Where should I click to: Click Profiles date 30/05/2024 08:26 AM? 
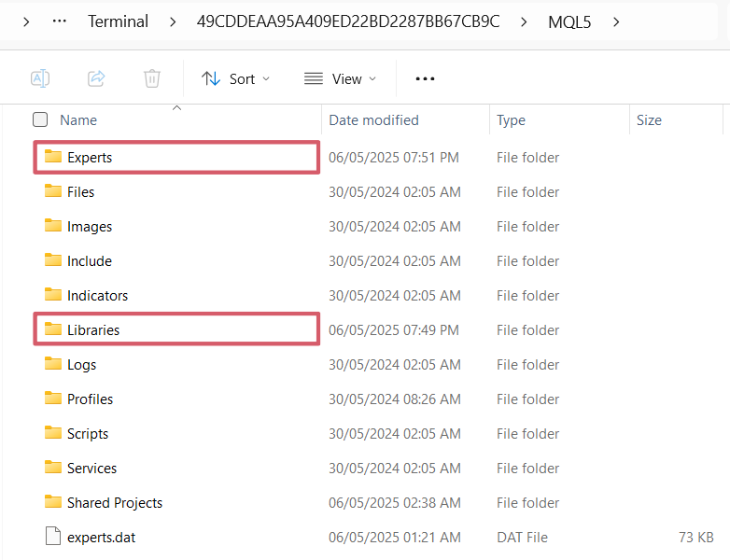(x=395, y=399)
